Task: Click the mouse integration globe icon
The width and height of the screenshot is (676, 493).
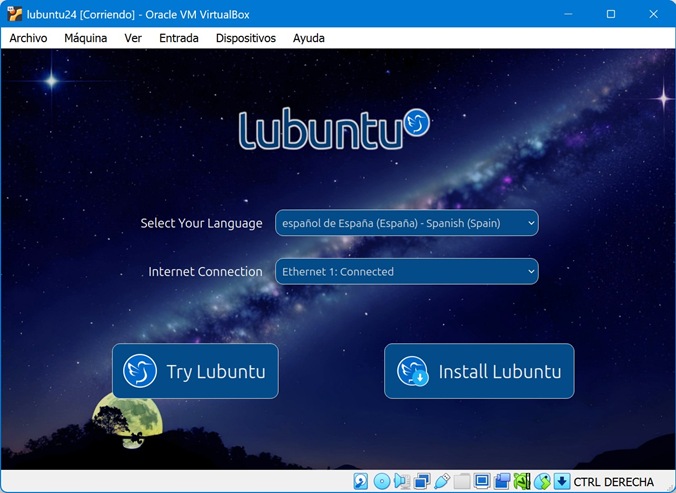Action: [x=542, y=482]
